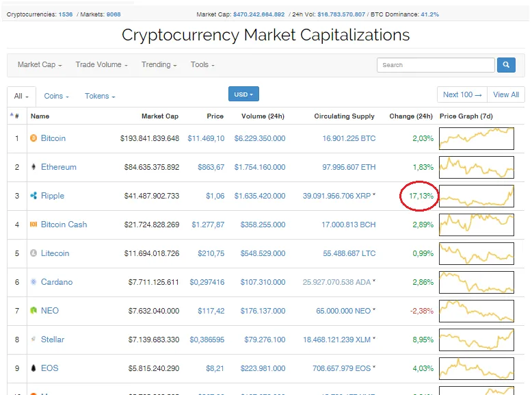
Task: Click Litecoin volume $548.529.000
Action: click(263, 253)
